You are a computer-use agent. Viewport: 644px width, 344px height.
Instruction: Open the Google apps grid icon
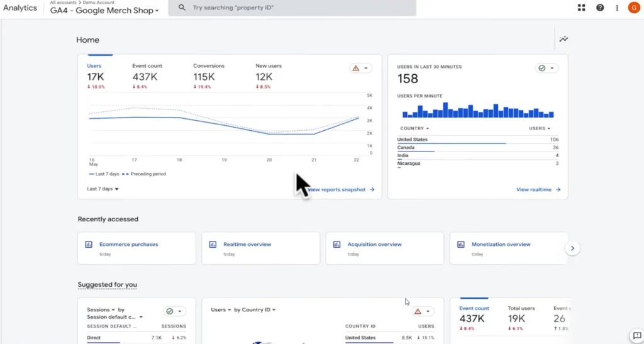click(581, 8)
